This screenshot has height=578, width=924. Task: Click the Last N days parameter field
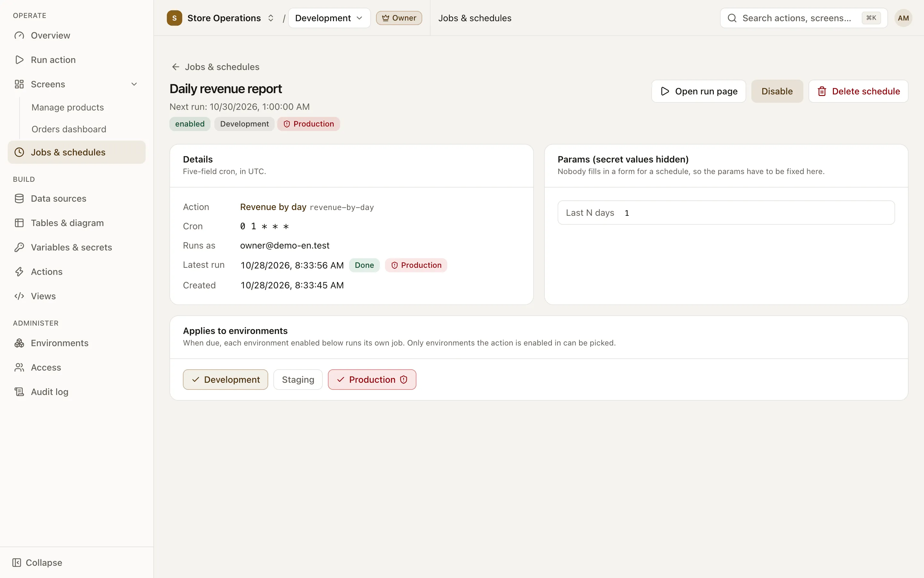coord(726,213)
